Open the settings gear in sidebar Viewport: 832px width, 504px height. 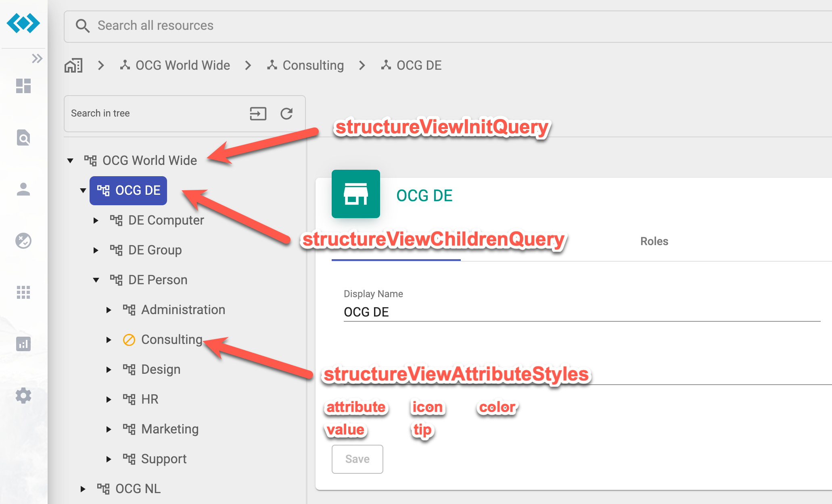click(x=23, y=396)
